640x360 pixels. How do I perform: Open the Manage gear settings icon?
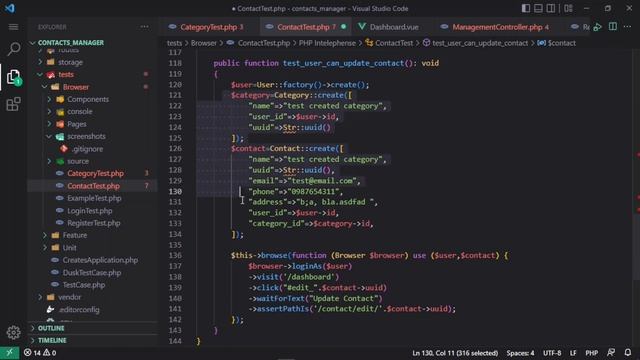tap(13, 332)
